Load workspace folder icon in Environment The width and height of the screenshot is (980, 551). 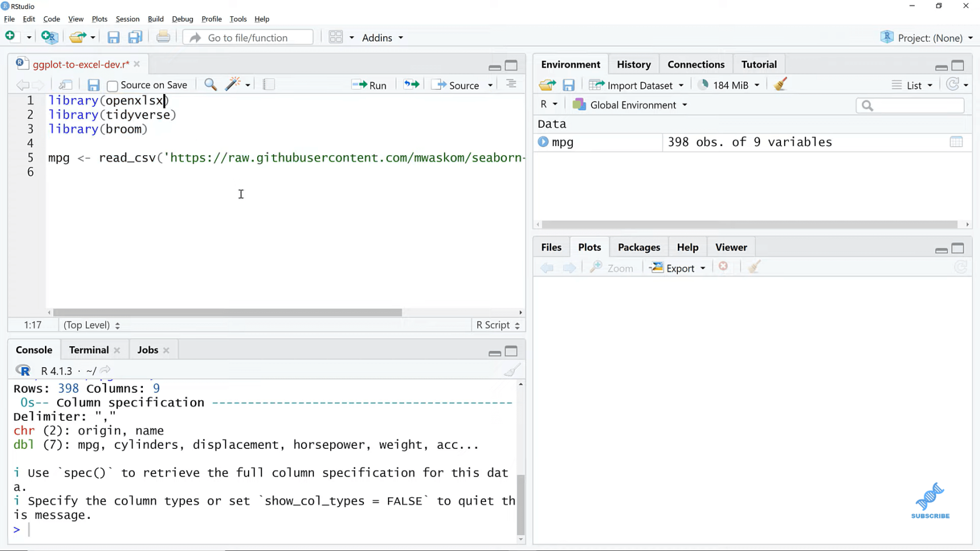pos(547,85)
